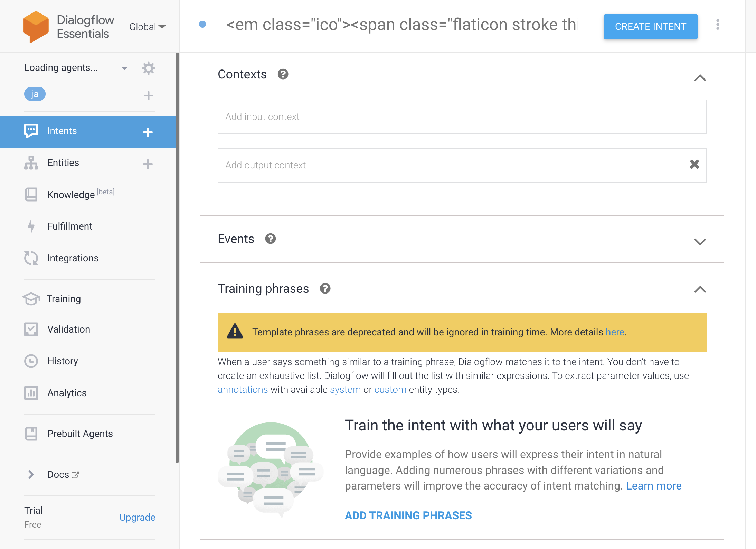
Task: Click the Training phrases help icon
Action: coord(325,289)
